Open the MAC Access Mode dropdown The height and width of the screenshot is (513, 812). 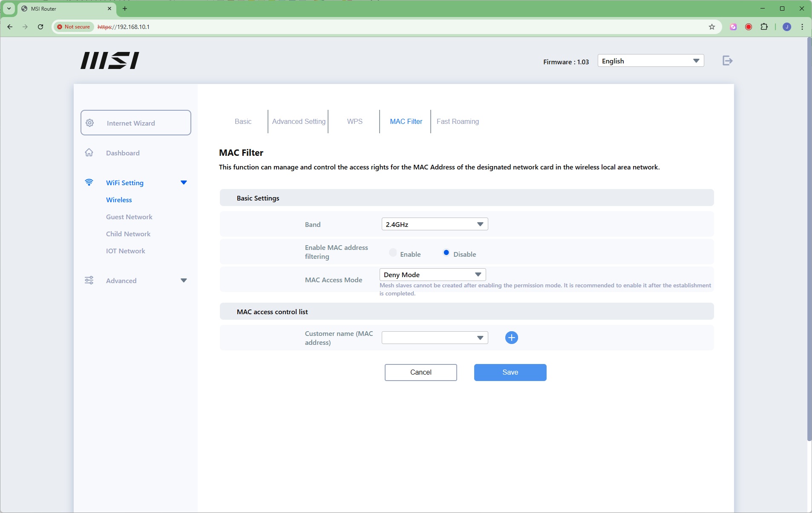[432, 275]
